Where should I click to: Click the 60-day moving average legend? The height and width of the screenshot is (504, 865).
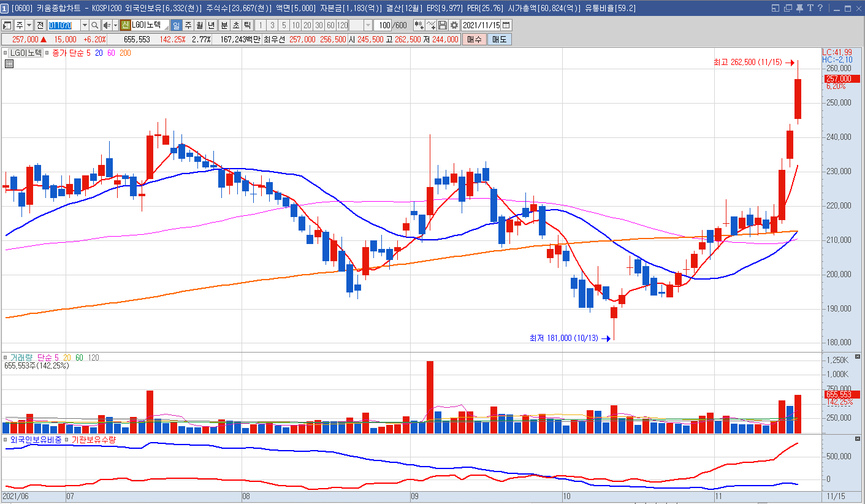coord(111,53)
